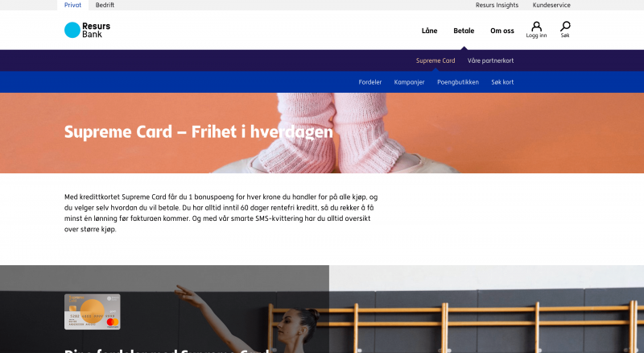This screenshot has height=353, width=644.
Task: Expand the Låne menu
Action: 430,31
